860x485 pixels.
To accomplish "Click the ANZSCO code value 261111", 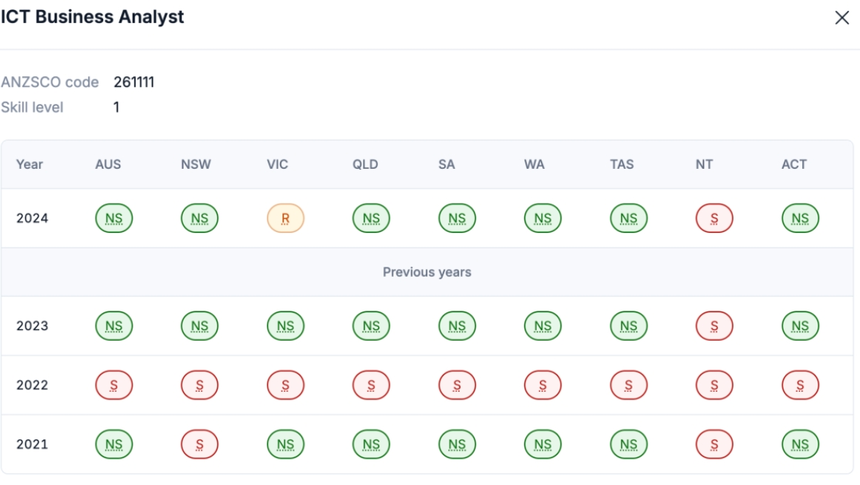I will point(134,82).
